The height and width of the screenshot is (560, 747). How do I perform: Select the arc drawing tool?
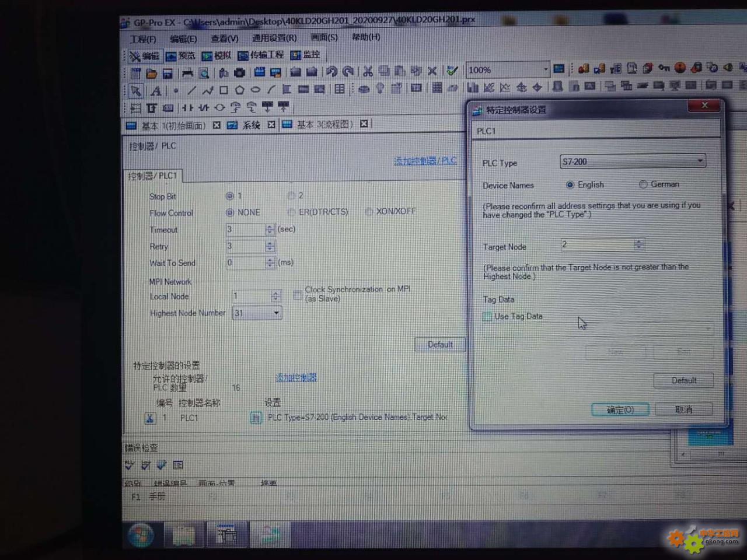(x=271, y=90)
